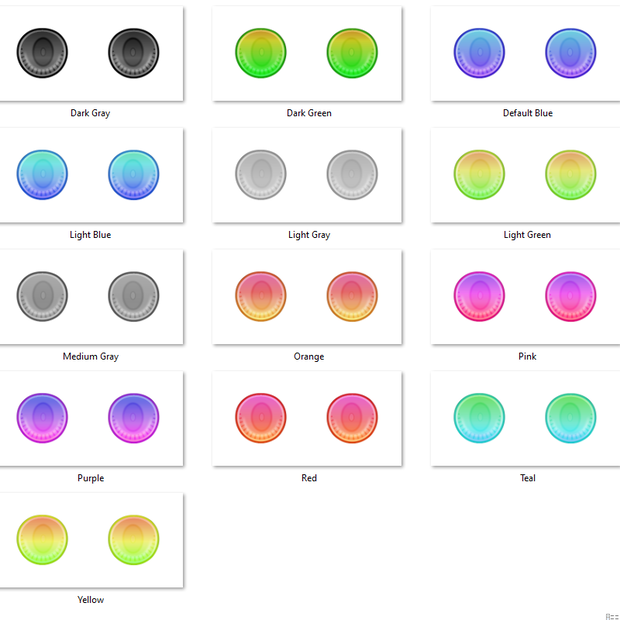Screen dimensions: 620x620
Task: Click the 'Dark Green' file name label
Action: (x=309, y=113)
